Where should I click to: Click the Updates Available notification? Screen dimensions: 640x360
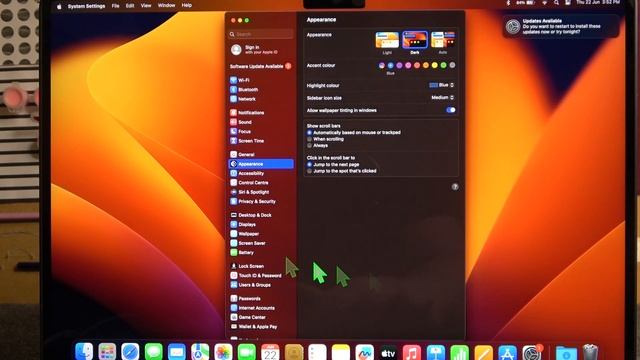[x=561, y=27]
